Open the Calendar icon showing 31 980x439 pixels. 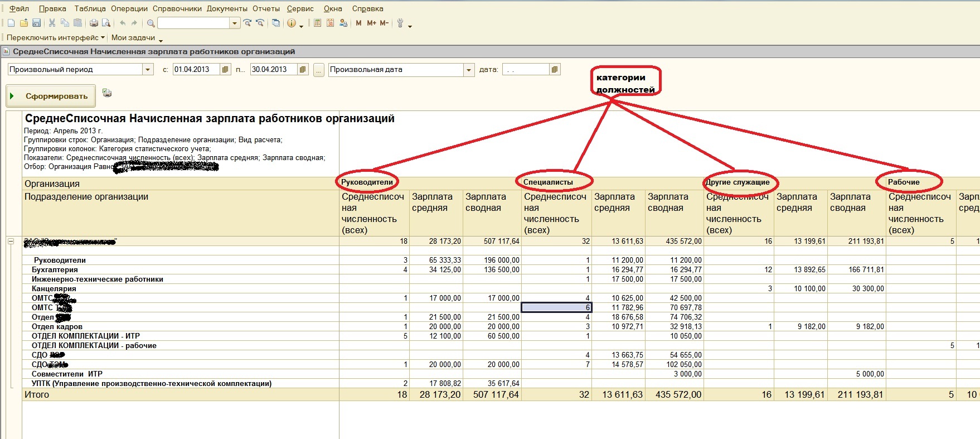pos(330,23)
